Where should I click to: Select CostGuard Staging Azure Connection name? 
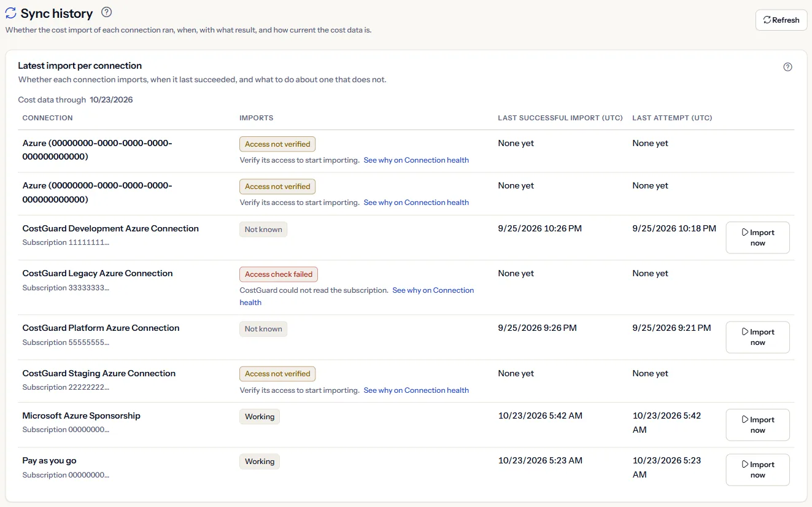pos(99,373)
